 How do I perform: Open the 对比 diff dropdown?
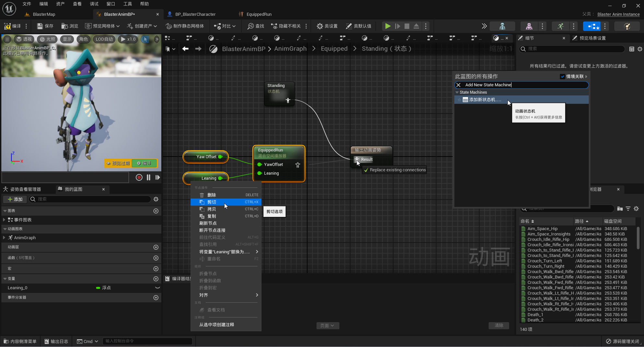pyautogui.click(x=225, y=26)
